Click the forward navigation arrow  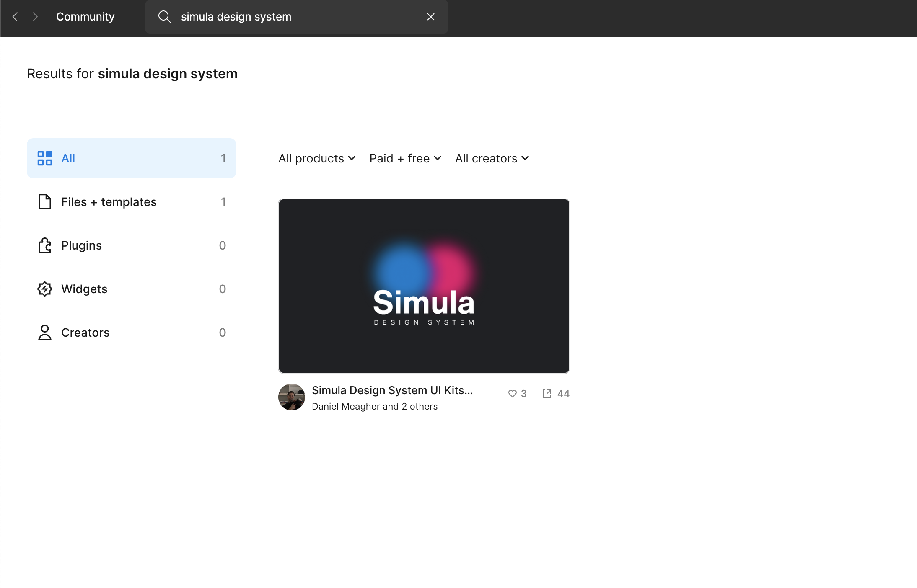(35, 17)
